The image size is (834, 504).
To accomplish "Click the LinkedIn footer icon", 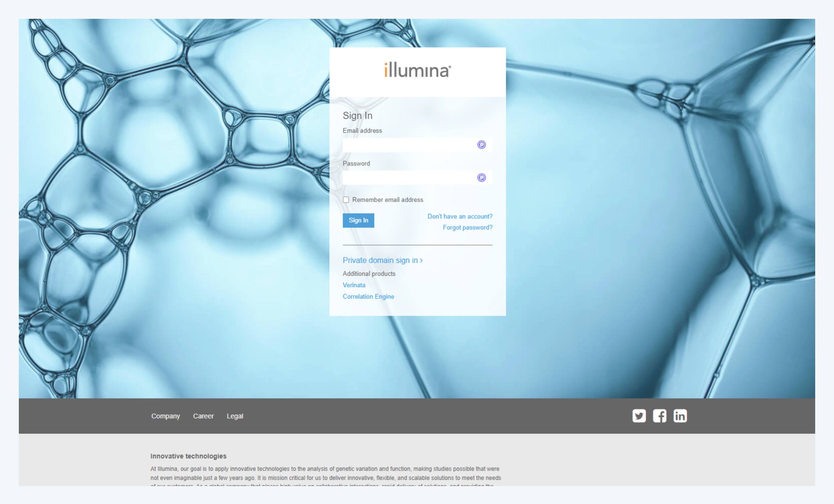I will tap(680, 416).
